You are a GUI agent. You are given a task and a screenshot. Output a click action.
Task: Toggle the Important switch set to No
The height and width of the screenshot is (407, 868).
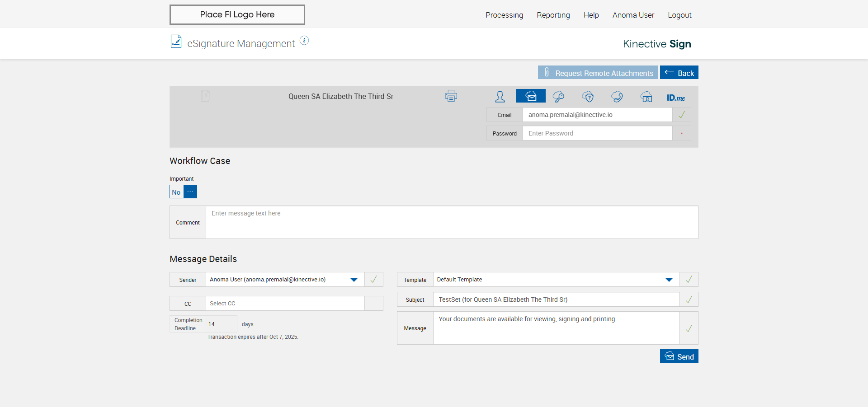(x=183, y=192)
